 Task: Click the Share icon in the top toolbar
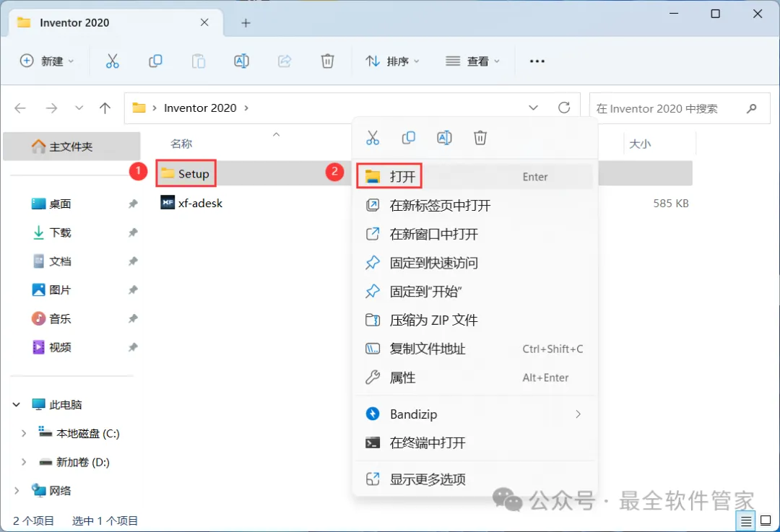click(x=285, y=61)
